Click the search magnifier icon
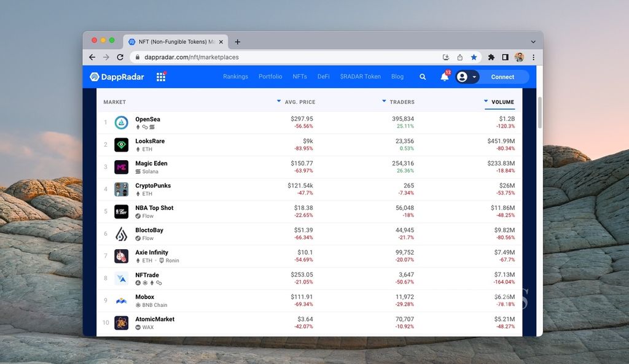 pyautogui.click(x=423, y=77)
